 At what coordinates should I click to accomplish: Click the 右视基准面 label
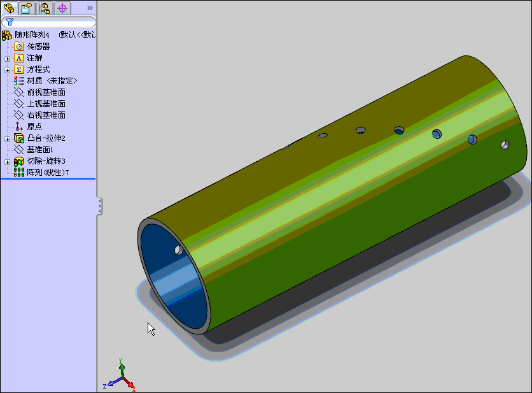pyautogui.click(x=46, y=115)
